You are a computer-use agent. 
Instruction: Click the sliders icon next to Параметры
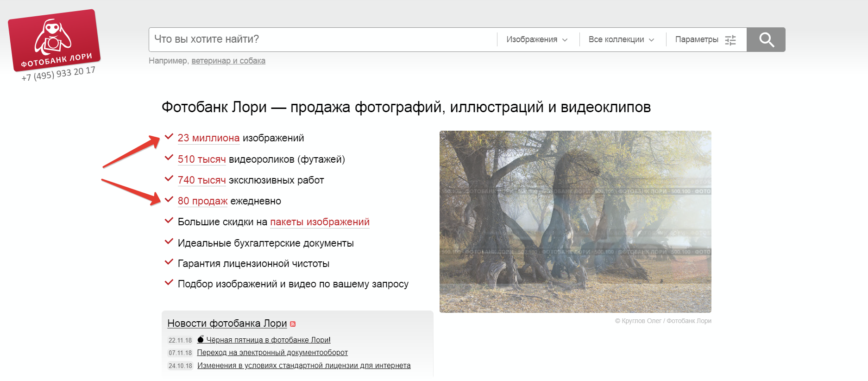730,40
